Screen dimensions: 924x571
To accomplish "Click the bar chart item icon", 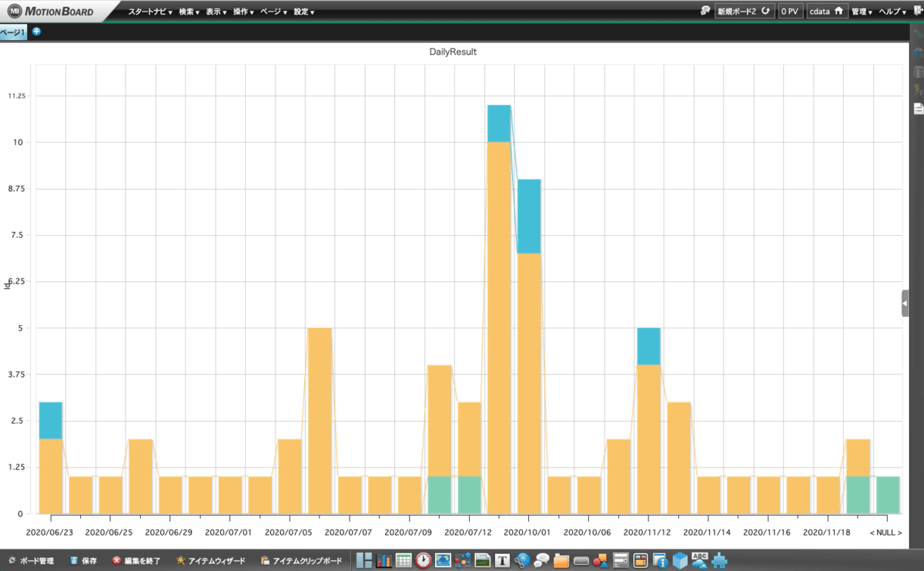I will 383,560.
